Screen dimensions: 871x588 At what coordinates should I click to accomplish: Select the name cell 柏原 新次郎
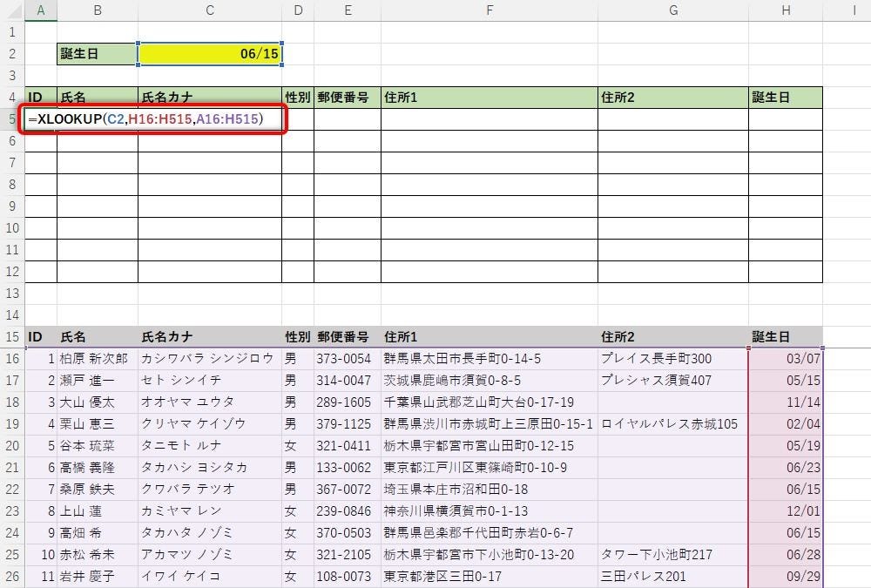click(97, 359)
